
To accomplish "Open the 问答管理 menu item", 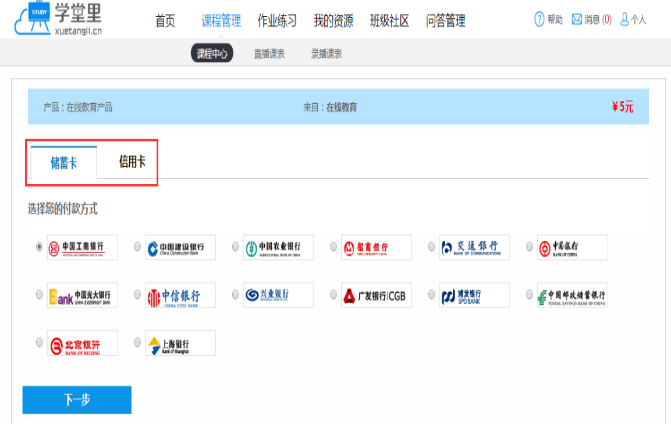I will point(445,21).
